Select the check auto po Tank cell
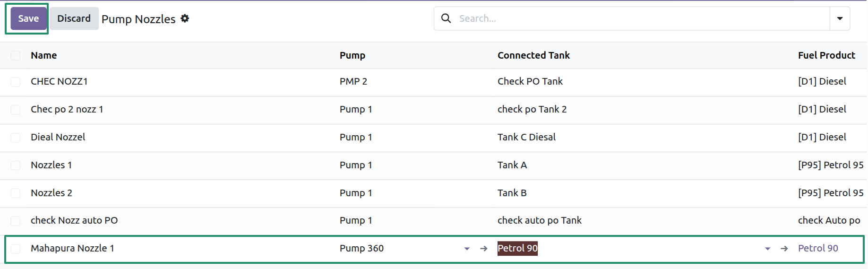The width and height of the screenshot is (868, 269). [540, 220]
